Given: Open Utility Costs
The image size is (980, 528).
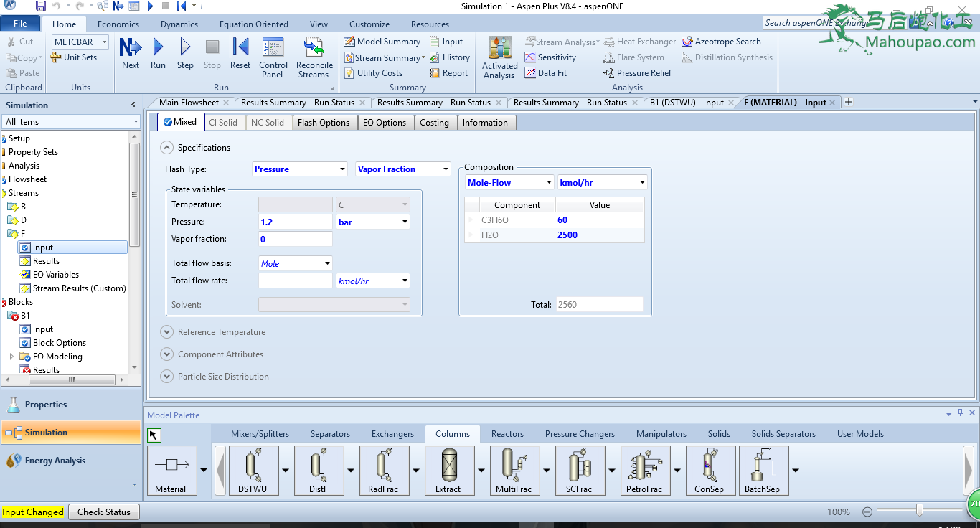Looking at the screenshot, I should (x=373, y=73).
